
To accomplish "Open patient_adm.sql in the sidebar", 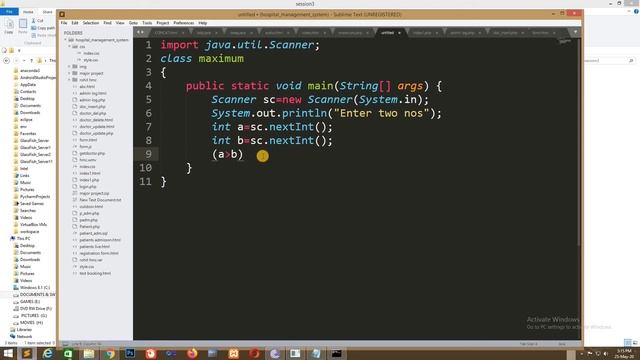I will (93, 233).
